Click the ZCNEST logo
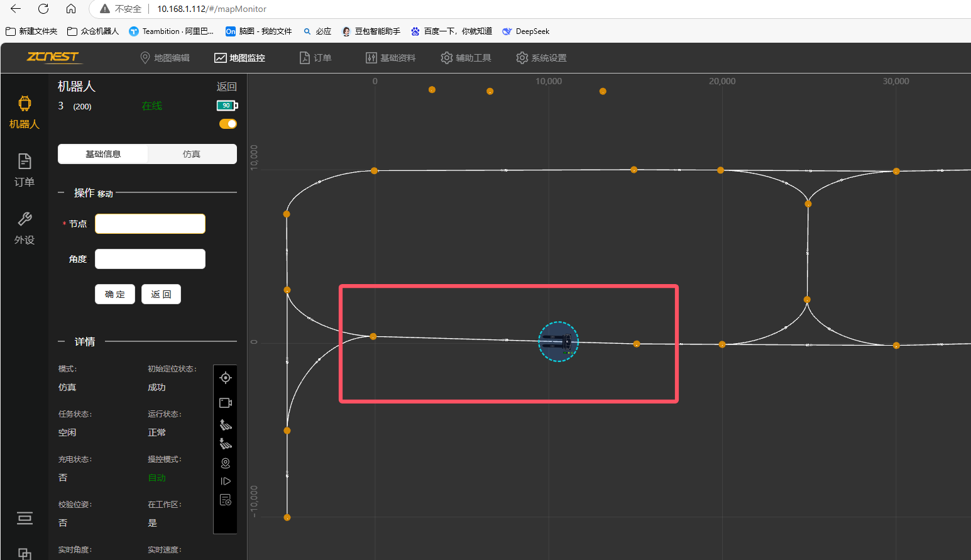 click(53, 57)
